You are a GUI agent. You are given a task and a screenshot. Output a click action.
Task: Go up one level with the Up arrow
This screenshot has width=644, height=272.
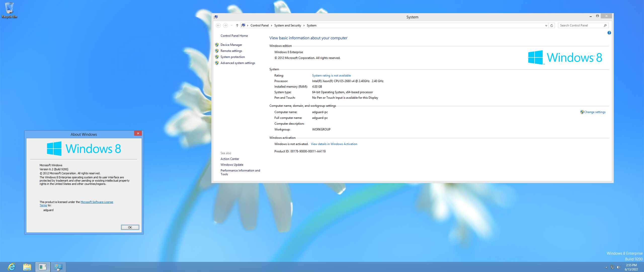coord(237,25)
